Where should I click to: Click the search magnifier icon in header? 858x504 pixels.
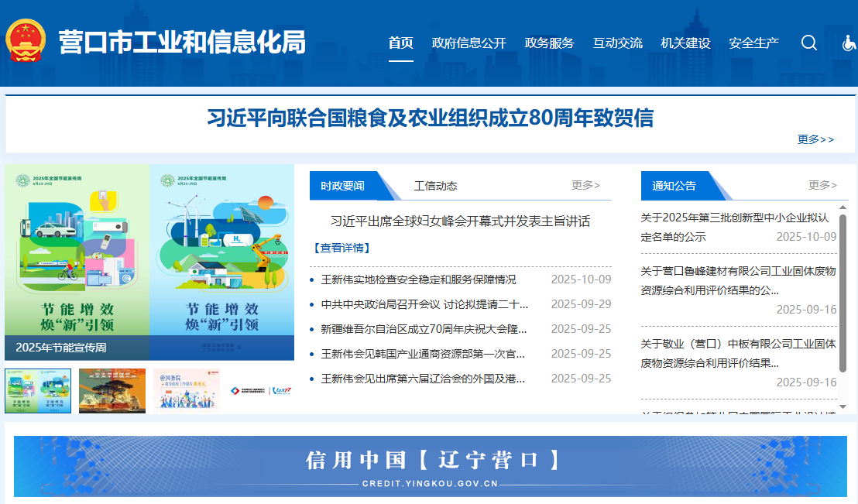(809, 43)
